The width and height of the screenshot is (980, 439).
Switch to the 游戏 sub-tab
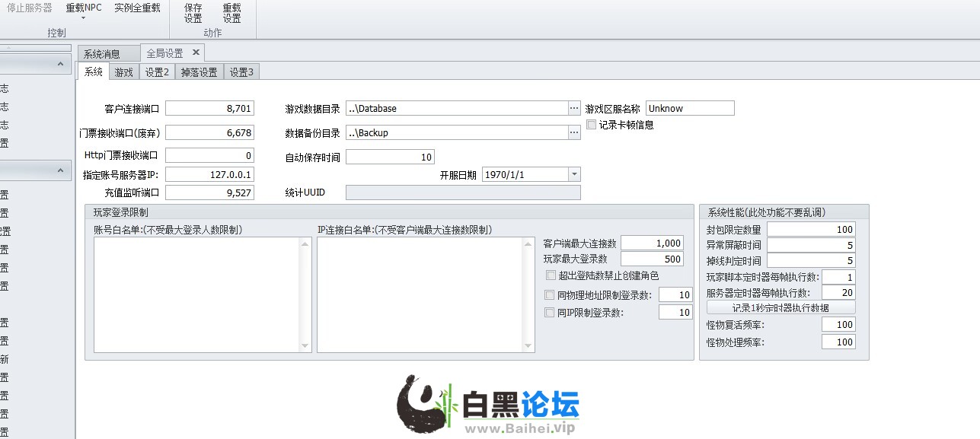(123, 72)
